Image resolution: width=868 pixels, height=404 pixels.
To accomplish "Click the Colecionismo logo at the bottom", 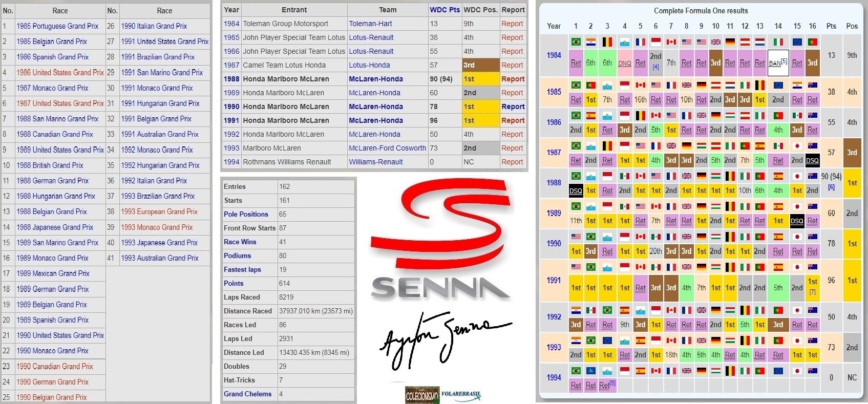I will (422, 395).
